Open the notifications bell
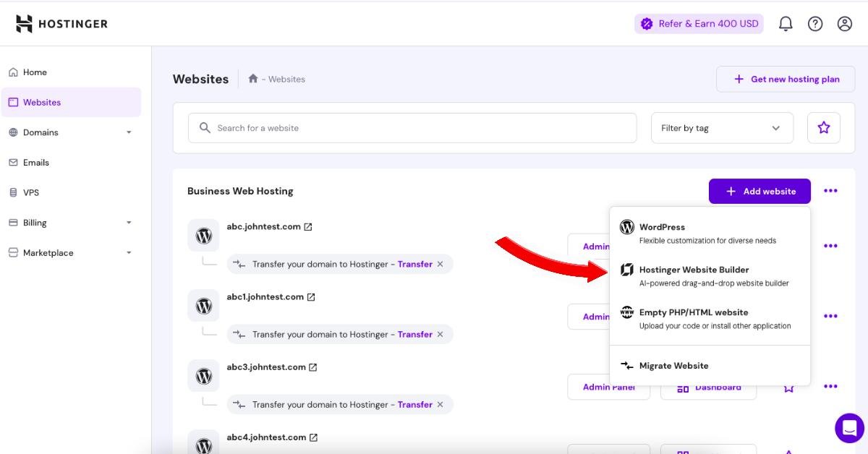868x454 pixels. pos(786,24)
